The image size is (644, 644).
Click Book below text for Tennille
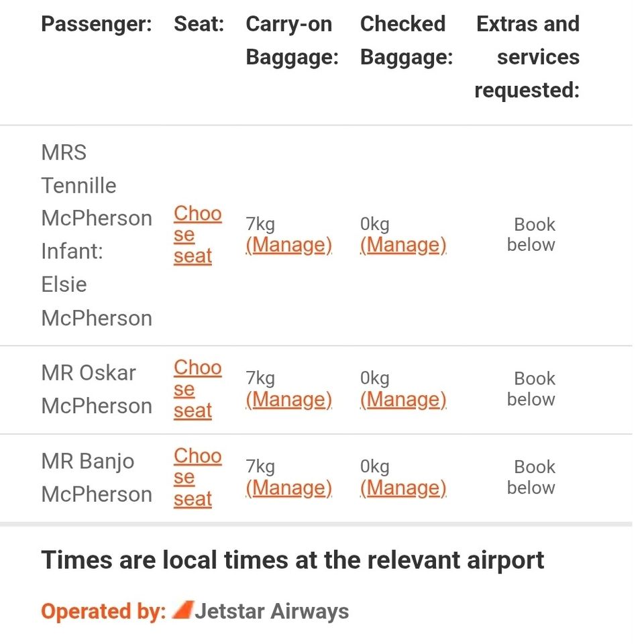pyautogui.click(x=531, y=235)
